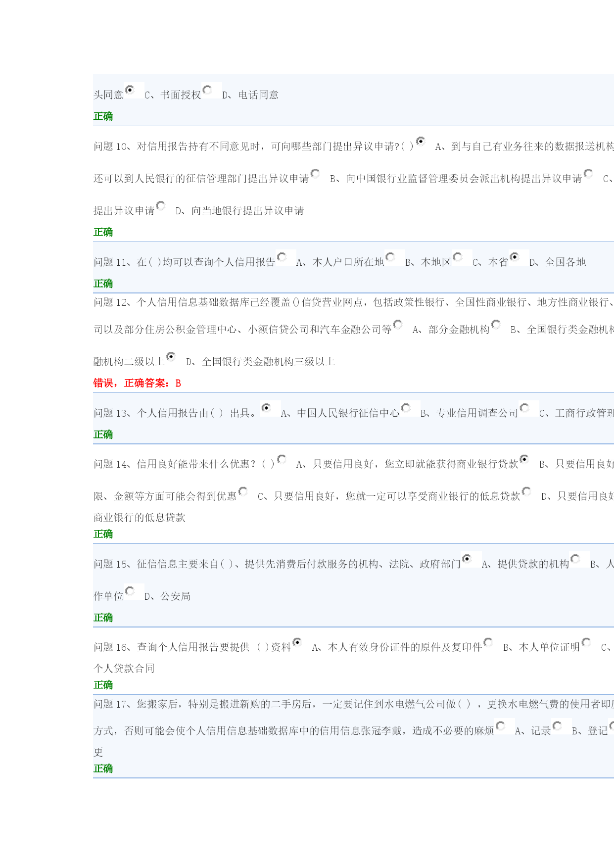Click the 正确 result under question 13
The width and height of the screenshot is (614, 868).
coord(103,434)
